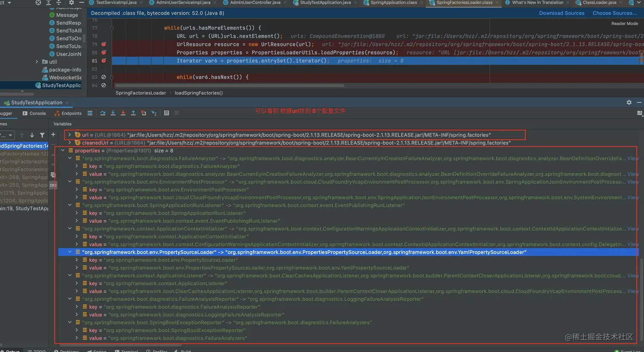The image size is (644, 352).
Task: Click the Run to Cursor icon
Action: pyautogui.click(x=154, y=113)
